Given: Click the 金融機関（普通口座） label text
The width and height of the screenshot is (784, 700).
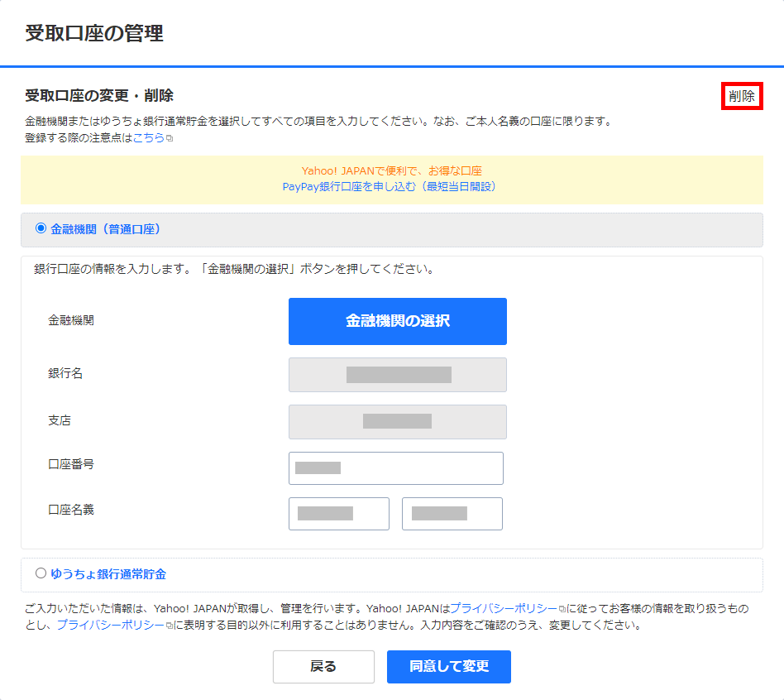Looking at the screenshot, I should pyautogui.click(x=106, y=229).
